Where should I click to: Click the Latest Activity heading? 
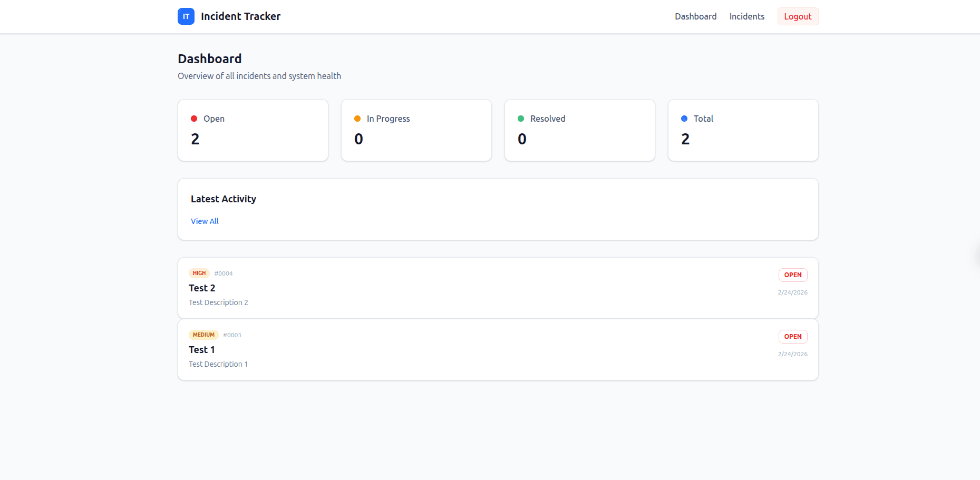pyautogui.click(x=223, y=199)
